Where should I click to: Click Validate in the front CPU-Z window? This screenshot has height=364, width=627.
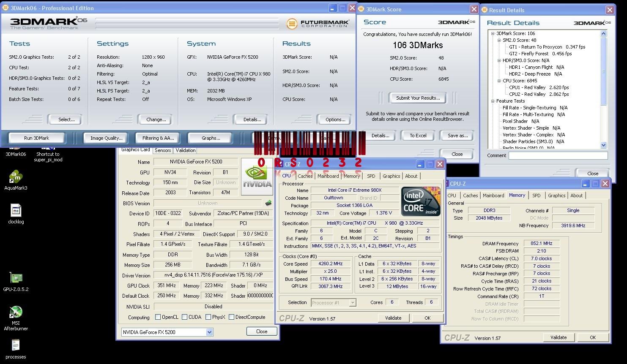(393, 318)
